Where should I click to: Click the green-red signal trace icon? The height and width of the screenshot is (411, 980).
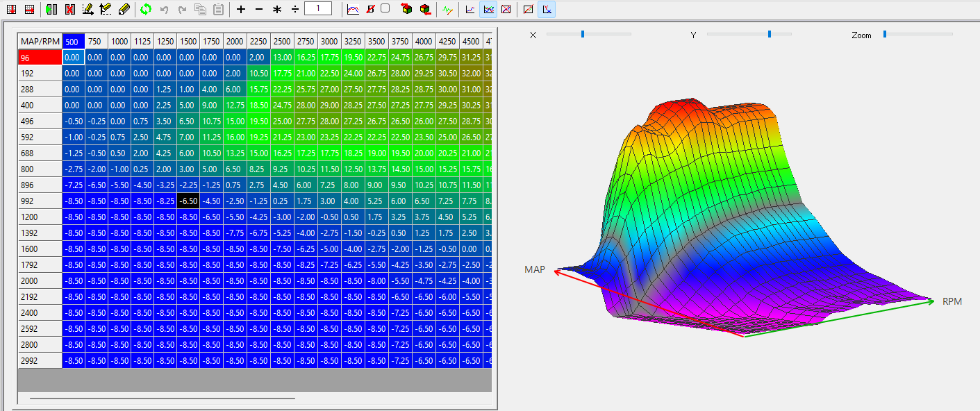pos(448,9)
